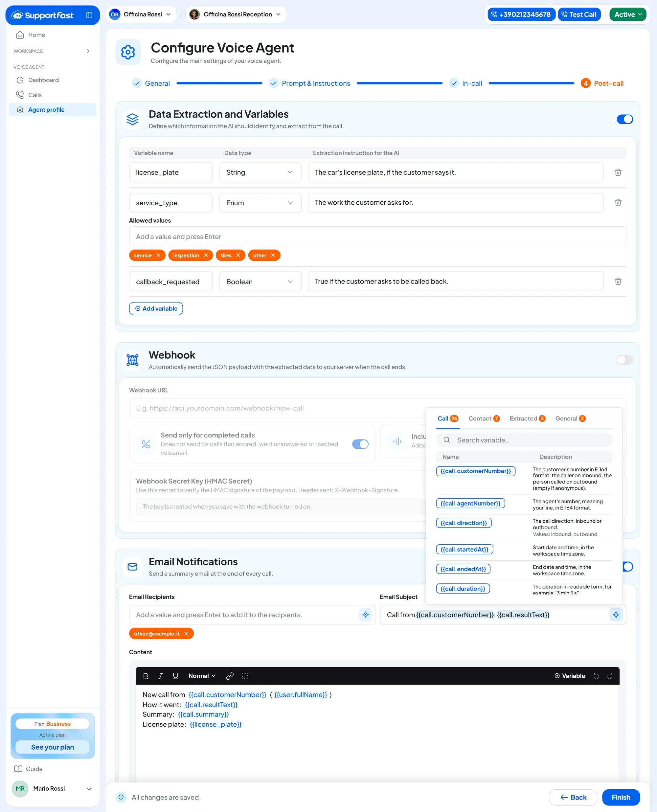Screen dimensions: 657x812
Task: Open the Officina Rossi workspace dropdown
Action: pyautogui.click(x=141, y=14)
